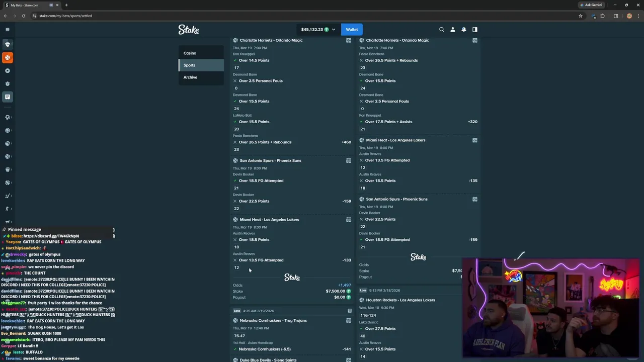Open icon beside left San Antonio Spurs - Phoenix Suns

(x=348, y=160)
